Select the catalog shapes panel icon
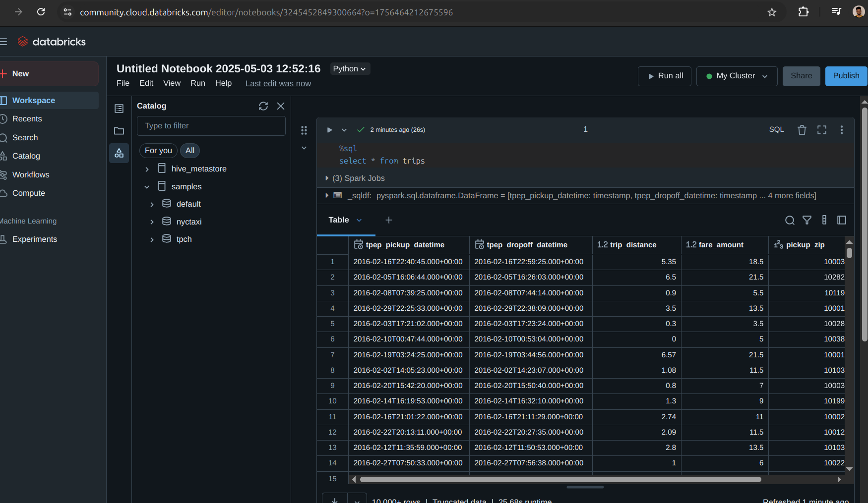Screen dimensions: 868x503 pyautogui.click(x=119, y=153)
